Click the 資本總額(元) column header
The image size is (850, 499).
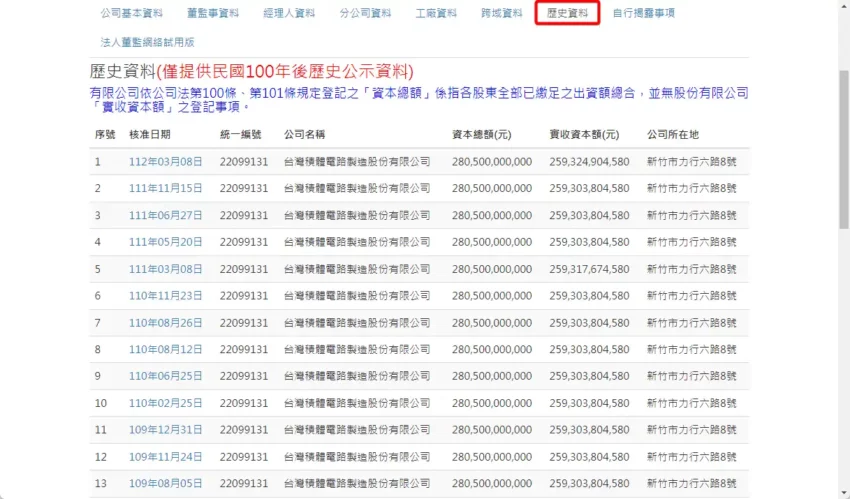[x=481, y=134]
